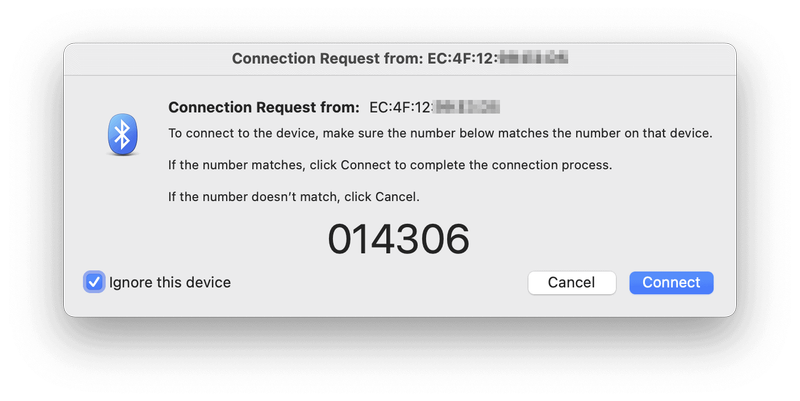Click the bold Connection Request from heading

point(264,107)
